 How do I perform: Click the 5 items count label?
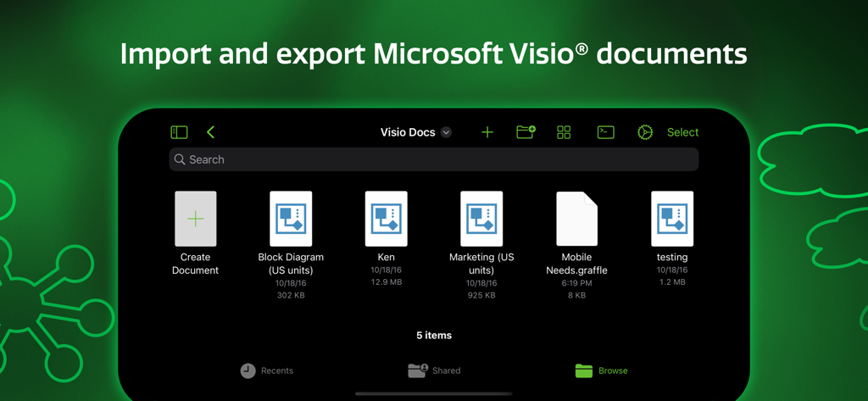(x=434, y=335)
